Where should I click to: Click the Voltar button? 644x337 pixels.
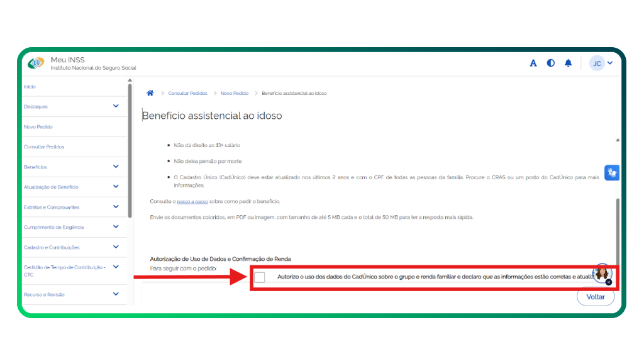click(596, 297)
